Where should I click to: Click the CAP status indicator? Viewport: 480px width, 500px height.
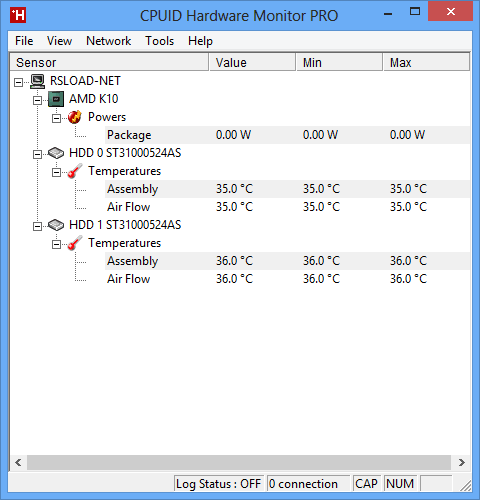pyautogui.click(x=367, y=484)
